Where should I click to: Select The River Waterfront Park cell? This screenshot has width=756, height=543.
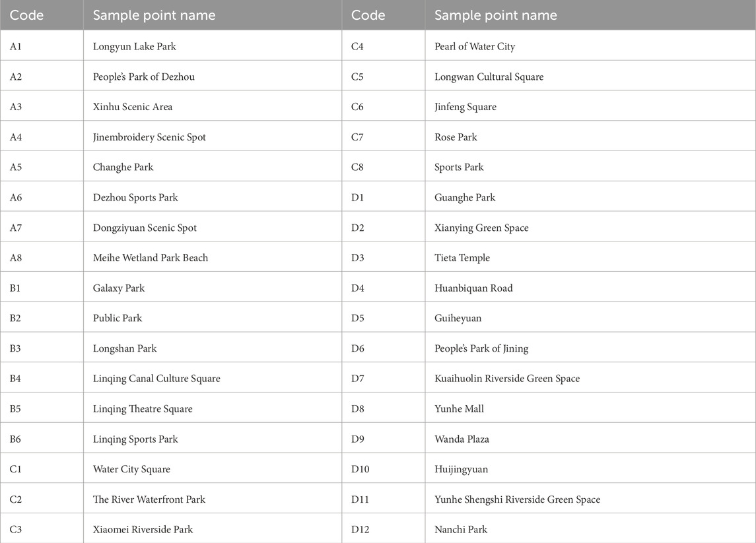149,499
